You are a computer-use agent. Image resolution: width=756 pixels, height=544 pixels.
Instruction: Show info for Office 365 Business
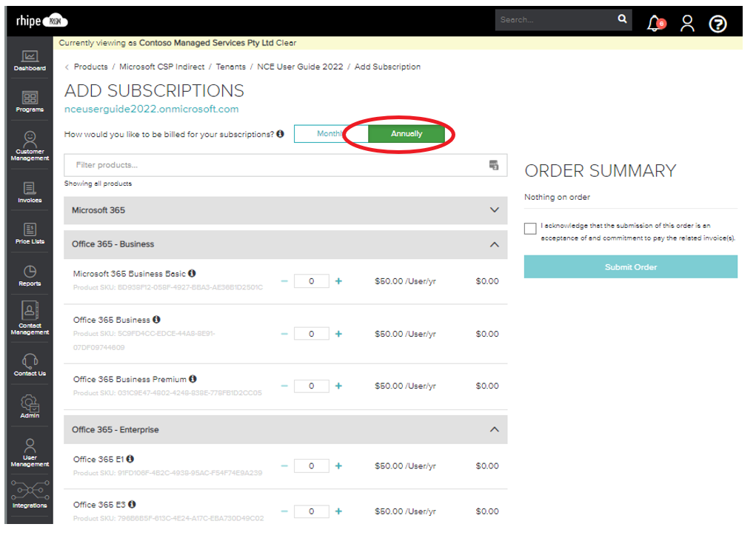(x=156, y=320)
